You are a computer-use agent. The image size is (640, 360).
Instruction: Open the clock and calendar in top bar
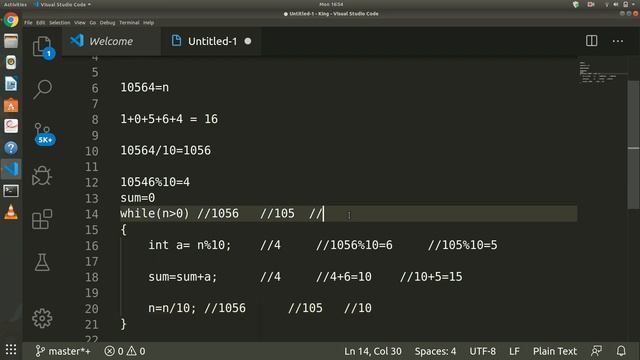coord(331,4)
